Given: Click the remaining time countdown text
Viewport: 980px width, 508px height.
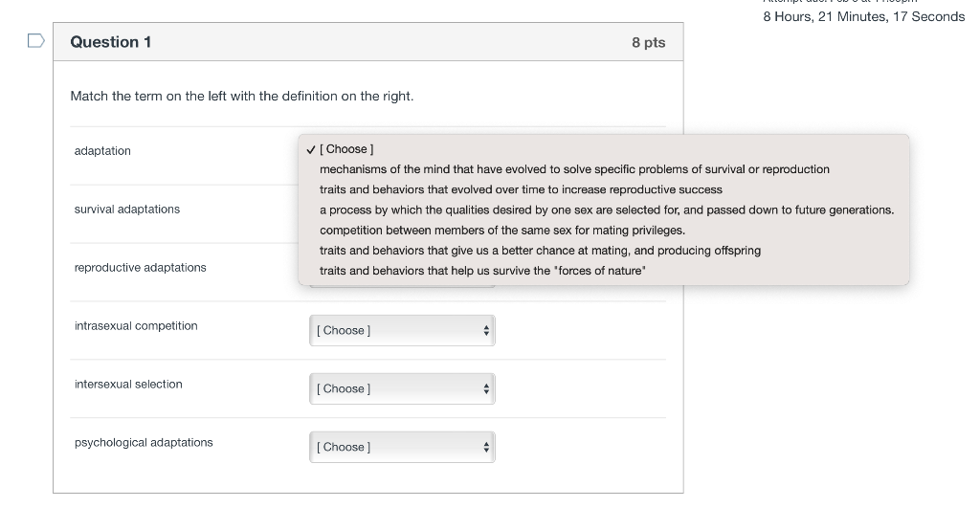Looking at the screenshot, I should point(863,16).
